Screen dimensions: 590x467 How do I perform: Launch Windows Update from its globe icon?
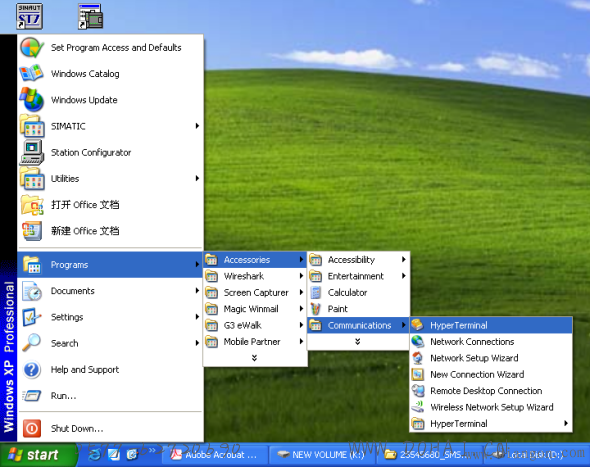[x=32, y=100]
